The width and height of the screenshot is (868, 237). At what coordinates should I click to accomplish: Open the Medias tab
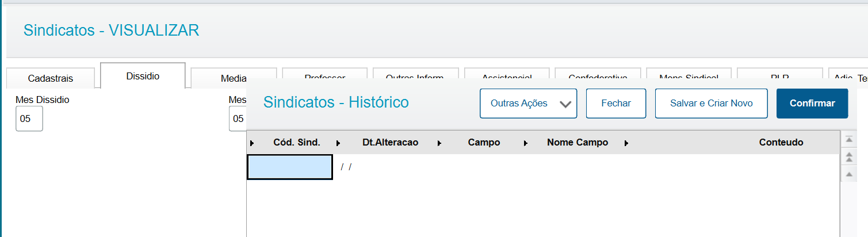click(234, 78)
